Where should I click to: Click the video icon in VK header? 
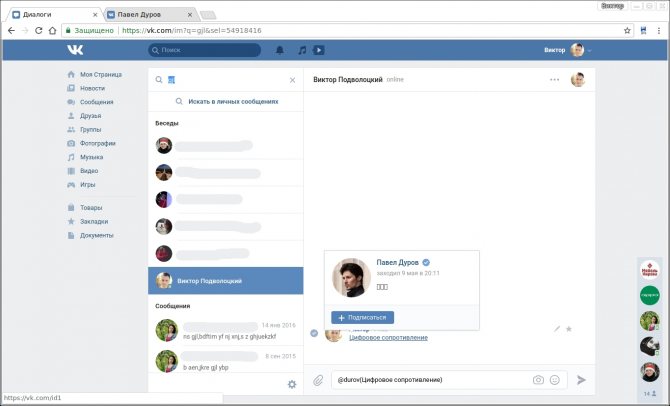pos(318,50)
